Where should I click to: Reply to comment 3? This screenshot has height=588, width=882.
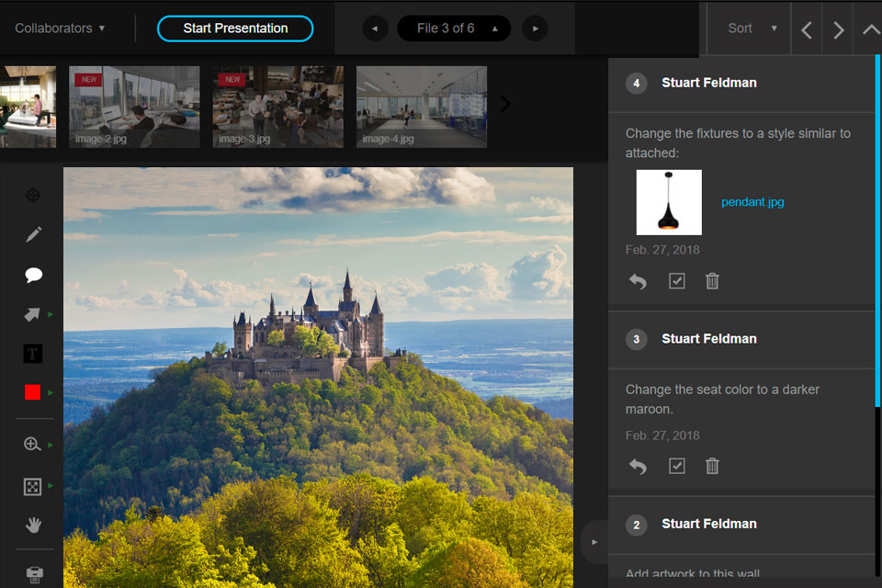(x=638, y=466)
